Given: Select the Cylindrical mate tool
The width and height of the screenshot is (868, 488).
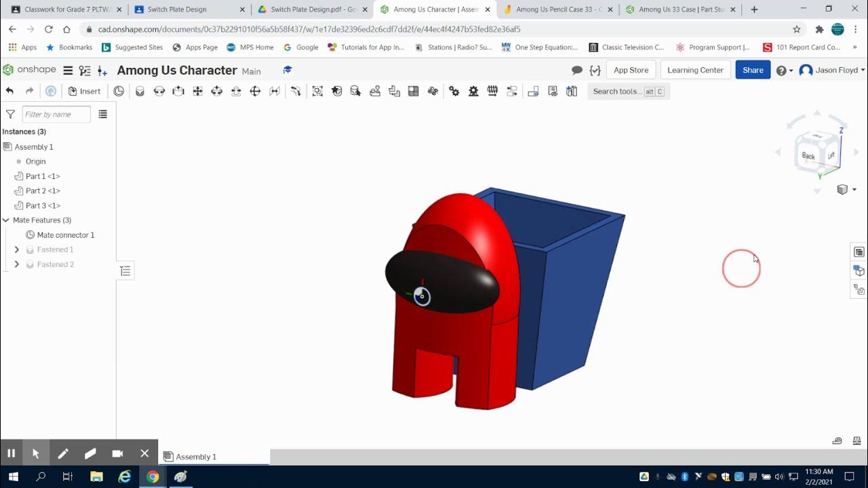Looking at the screenshot, I should click(x=217, y=91).
